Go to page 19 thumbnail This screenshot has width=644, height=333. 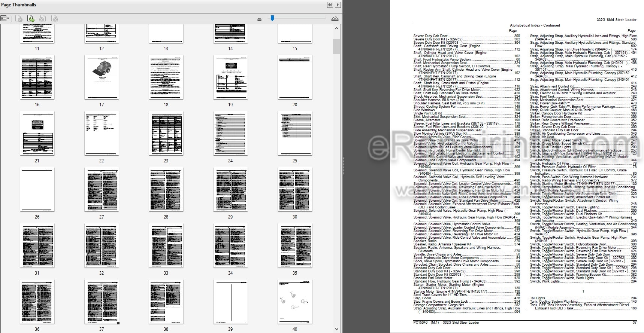[230, 77]
